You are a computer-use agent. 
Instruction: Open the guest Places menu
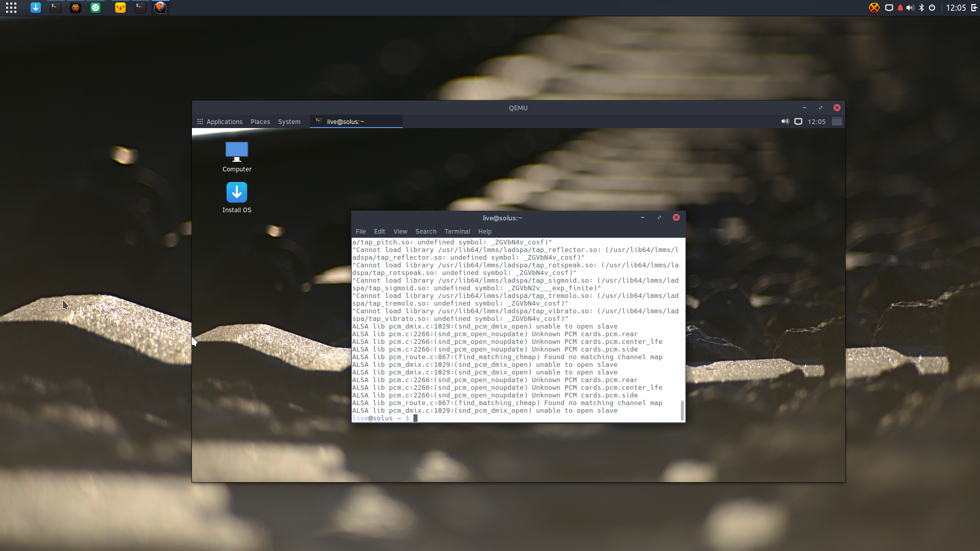260,122
